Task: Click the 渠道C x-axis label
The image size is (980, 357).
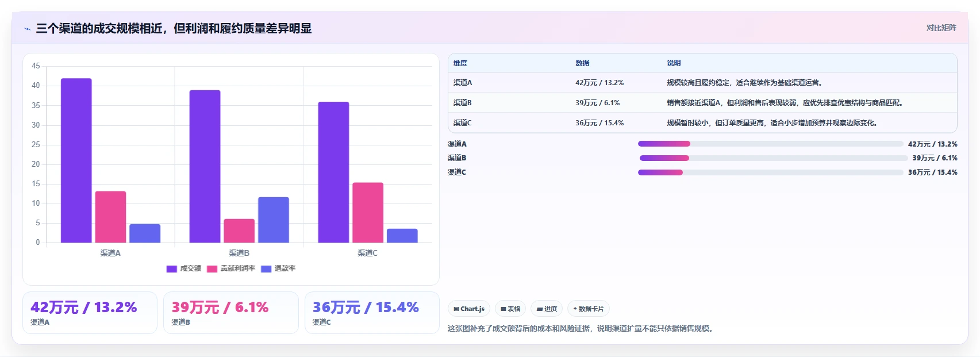Action: (x=368, y=253)
